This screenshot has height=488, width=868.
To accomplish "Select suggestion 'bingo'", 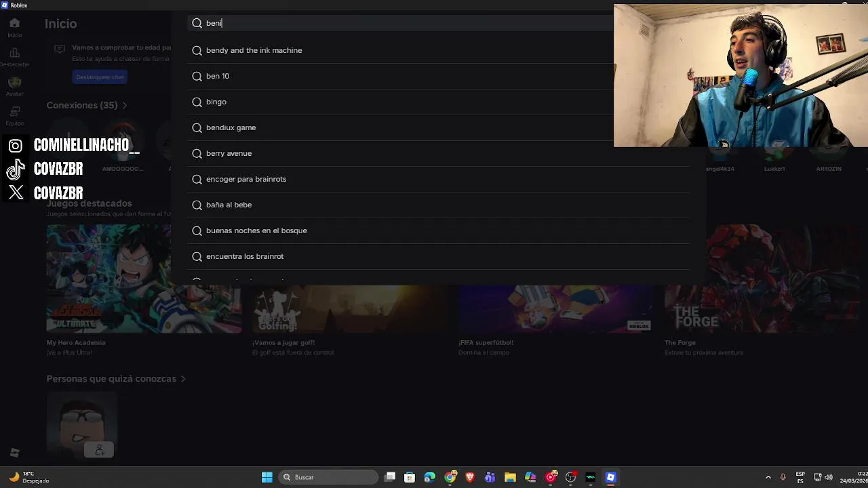I will pyautogui.click(x=439, y=102).
